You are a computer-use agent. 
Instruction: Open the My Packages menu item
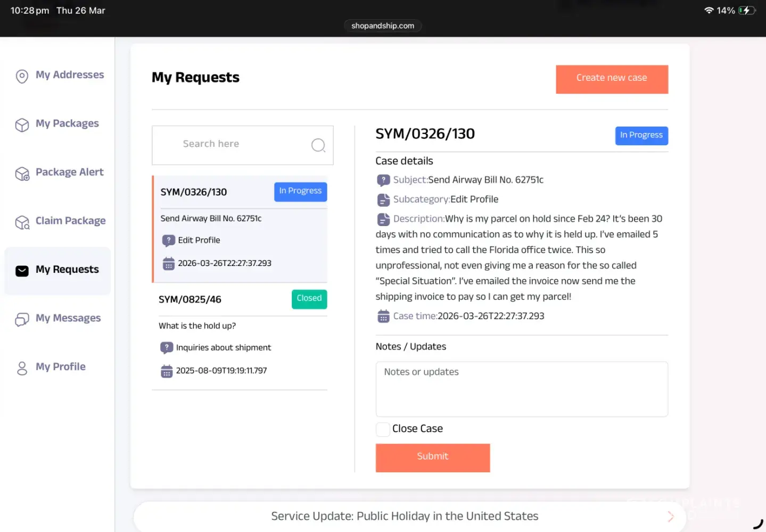pos(67,124)
